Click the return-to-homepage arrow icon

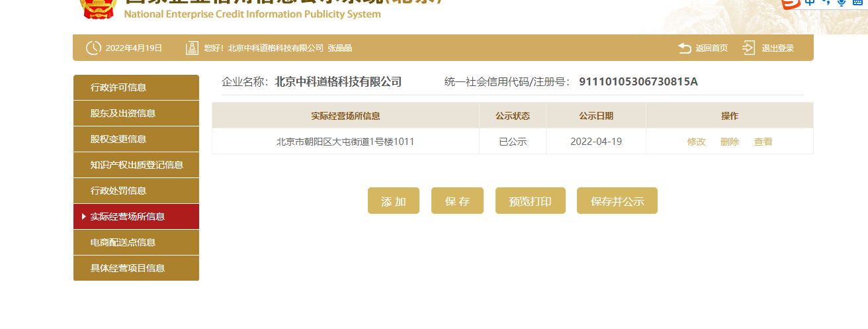[685, 48]
